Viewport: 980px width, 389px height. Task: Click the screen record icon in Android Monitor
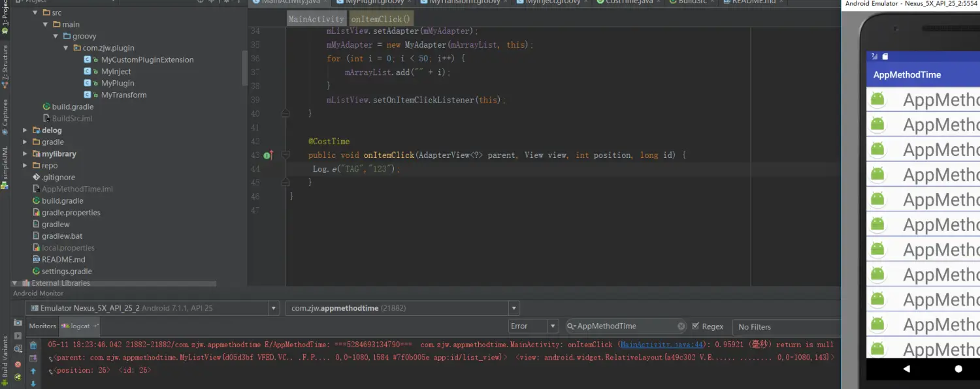(x=18, y=335)
